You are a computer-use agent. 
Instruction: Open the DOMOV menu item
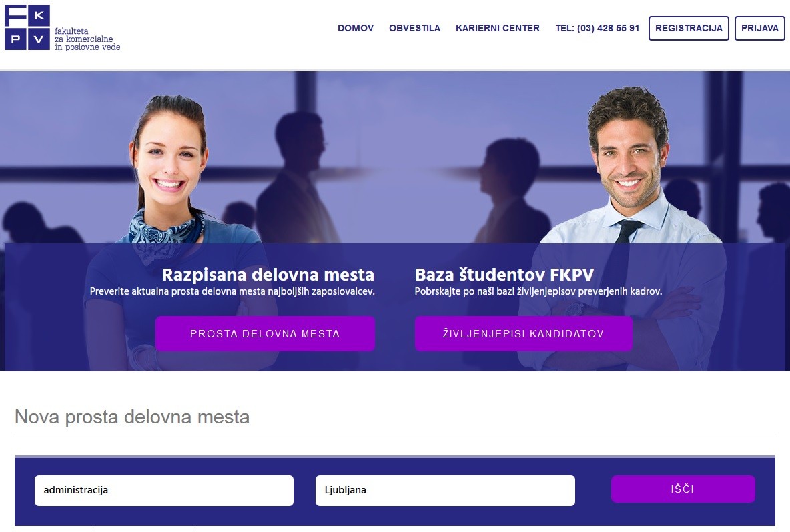[x=356, y=28]
